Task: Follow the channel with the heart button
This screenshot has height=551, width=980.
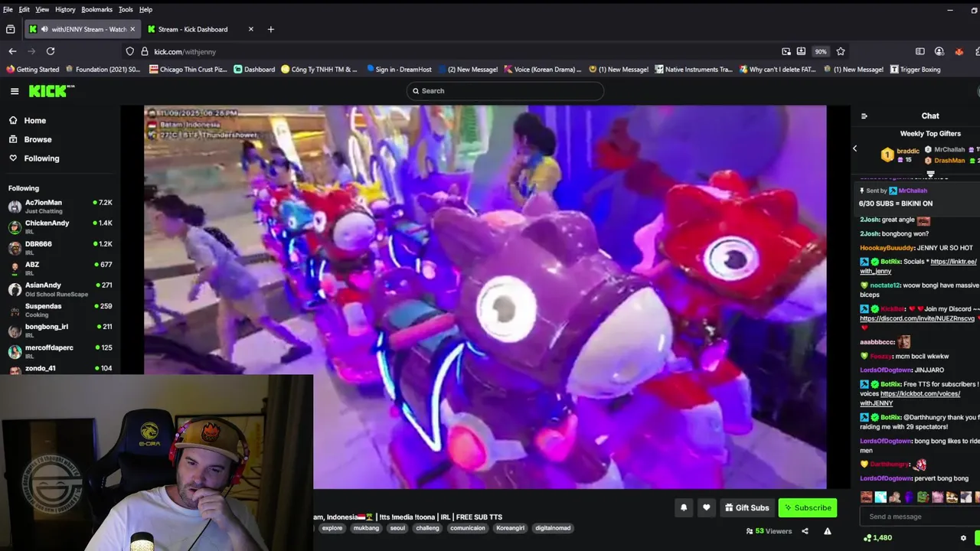Action: point(707,507)
